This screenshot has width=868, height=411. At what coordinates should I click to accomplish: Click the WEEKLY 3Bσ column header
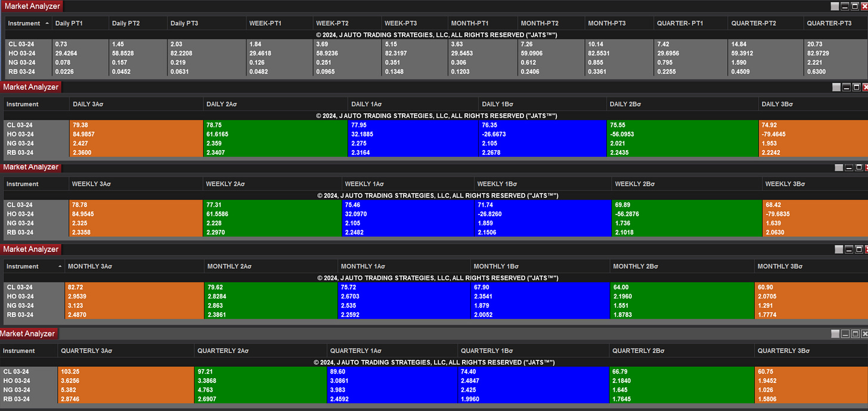pyautogui.click(x=815, y=184)
